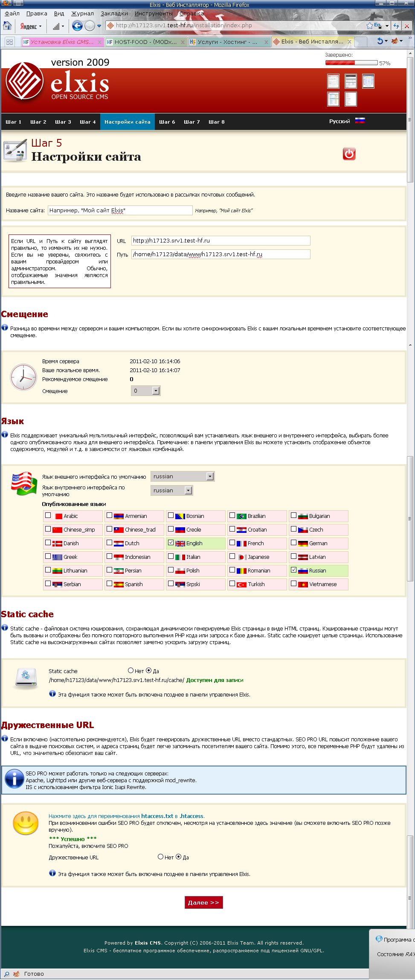The width and height of the screenshot is (415, 980).
Task: Click the Путь path input field
Action: (x=221, y=254)
